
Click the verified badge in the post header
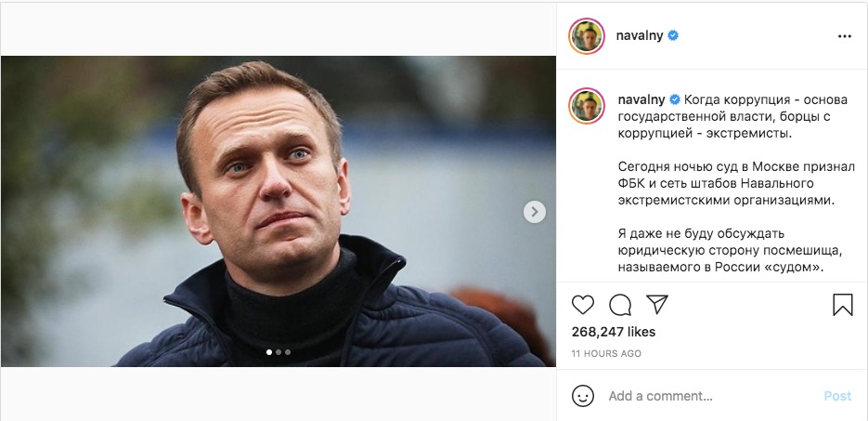[673, 36]
